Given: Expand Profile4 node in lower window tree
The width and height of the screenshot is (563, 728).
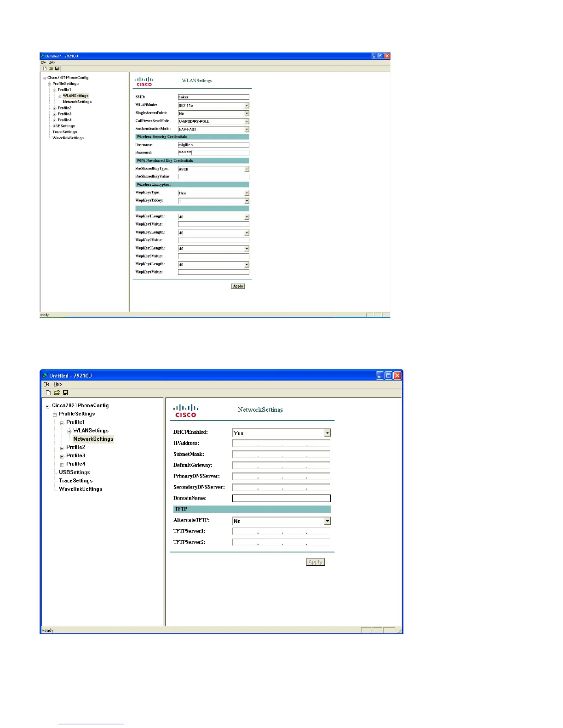Looking at the screenshot, I should [x=62, y=465].
